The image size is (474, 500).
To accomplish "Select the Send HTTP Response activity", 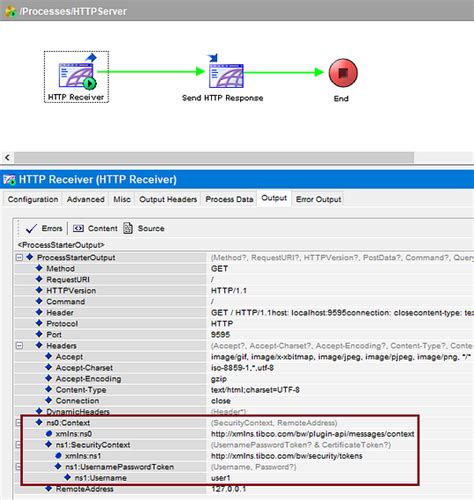I will (226, 75).
